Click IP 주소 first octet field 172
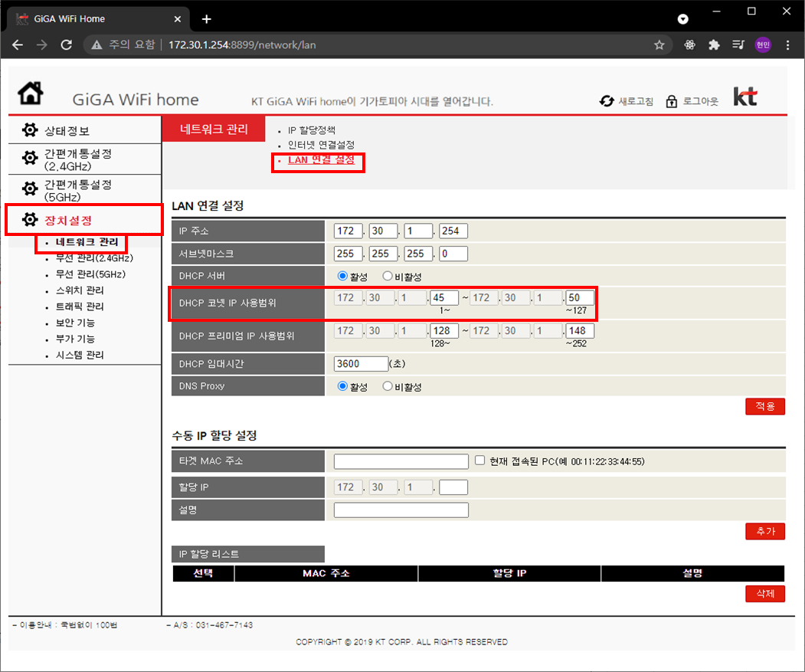Screen dimensions: 805x672 pos(348,231)
